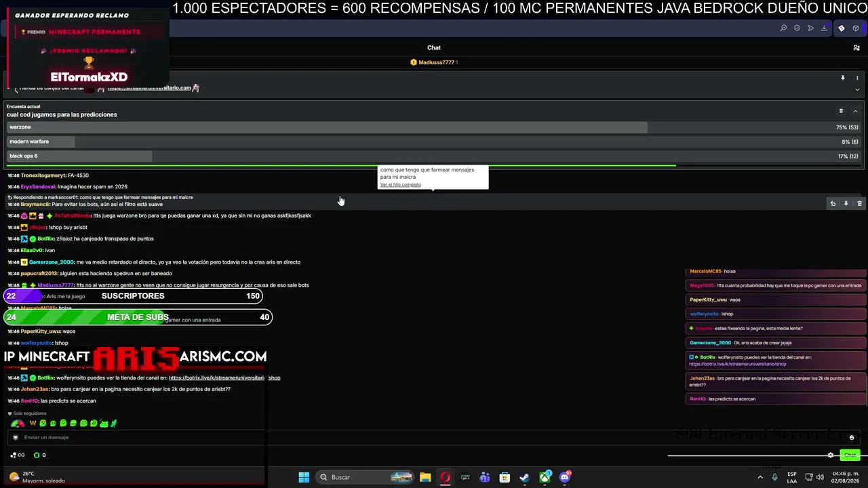Click username Gamerzone_2000 in main chat
Screen dimensions: 868x488
pos(52,262)
